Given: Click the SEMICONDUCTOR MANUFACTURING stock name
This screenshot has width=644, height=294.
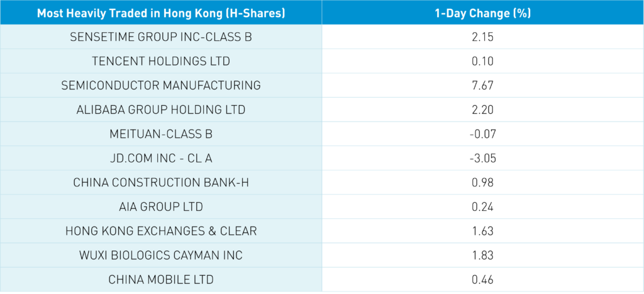Looking at the screenshot, I should [x=161, y=86].
